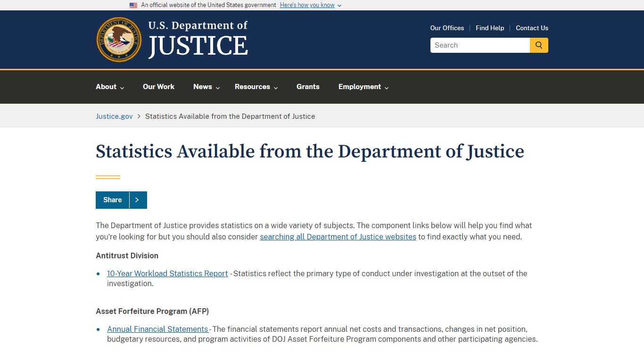The image size is (644, 362).
Task: Open 'searching all Department of Justice websites' link
Action: (338, 237)
